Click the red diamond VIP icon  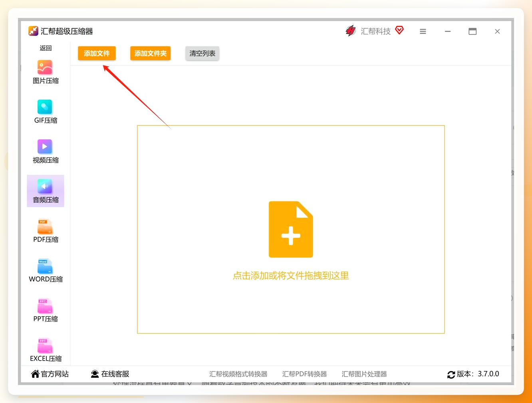[x=399, y=30]
